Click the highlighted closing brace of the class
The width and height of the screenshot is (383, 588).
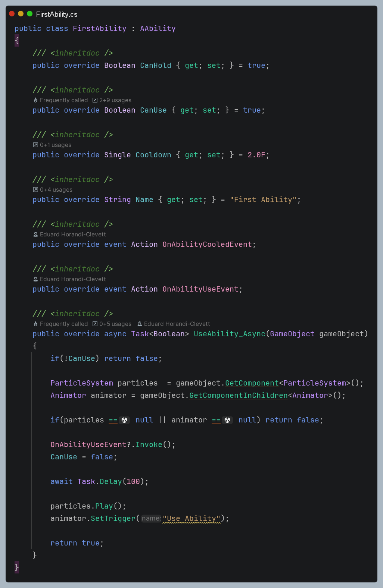pos(17,567)
